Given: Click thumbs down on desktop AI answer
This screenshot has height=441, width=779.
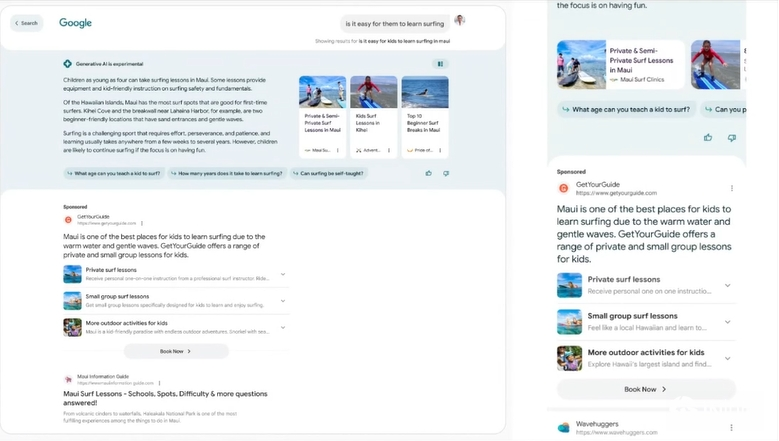Looking at the screenshot, I should tap(446, 173).
